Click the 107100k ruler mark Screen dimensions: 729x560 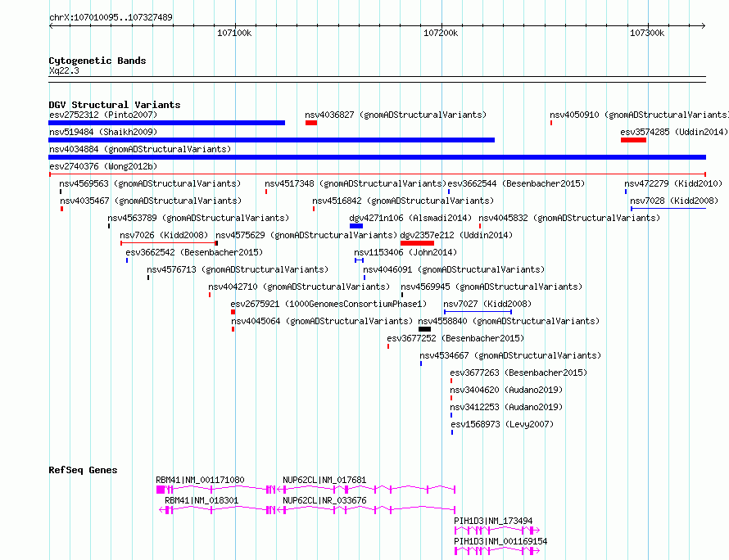click(x=234, y=33)
